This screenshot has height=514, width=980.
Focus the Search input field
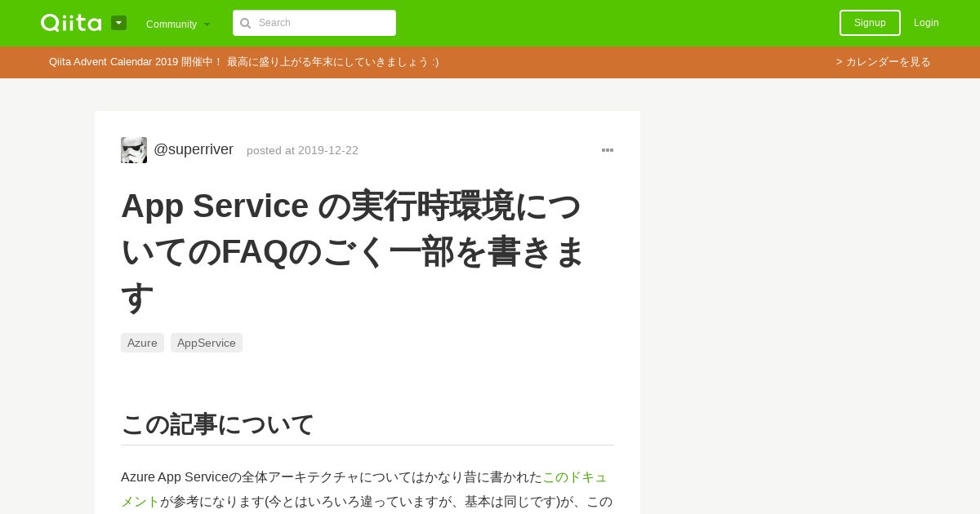point(314,23)
